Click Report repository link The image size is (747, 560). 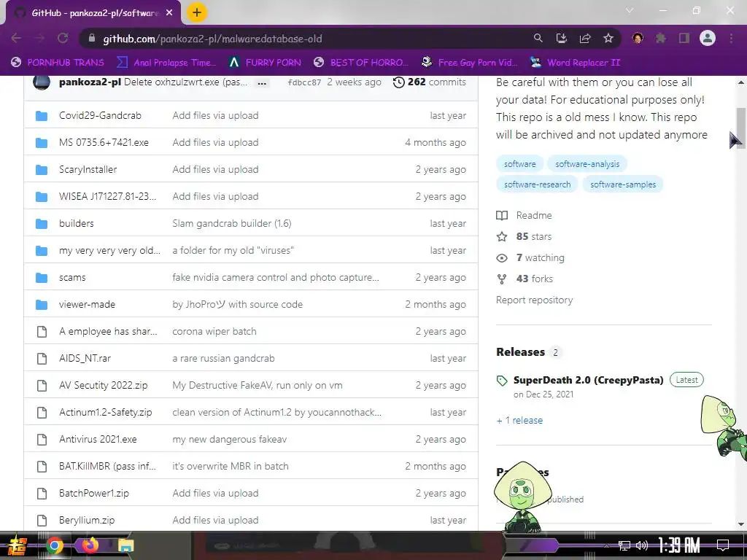tap(535, 300)
